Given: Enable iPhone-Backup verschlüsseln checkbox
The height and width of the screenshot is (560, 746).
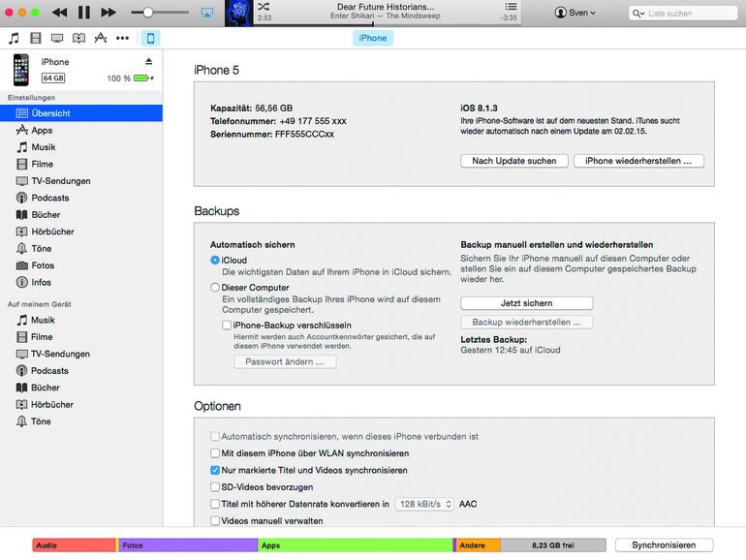Looking at the screenshot, I should tap(227, 326).
